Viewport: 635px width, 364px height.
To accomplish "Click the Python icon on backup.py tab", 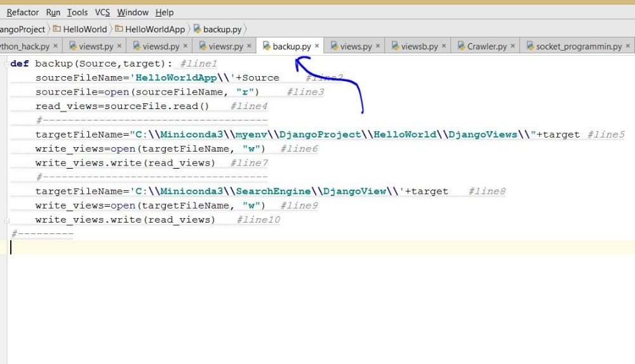I will click(267, 46).
